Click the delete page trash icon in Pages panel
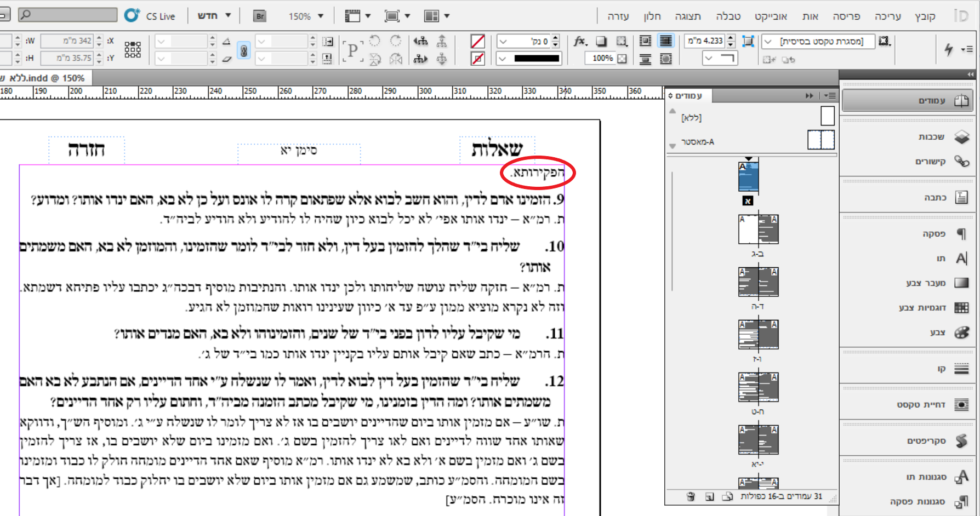 [x=691, y=496]
